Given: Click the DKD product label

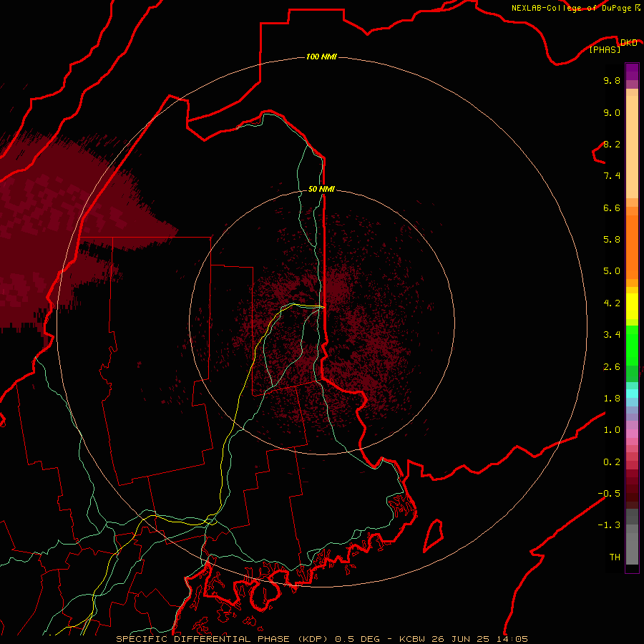Looking at the screenshot, I should click(628, 42).
